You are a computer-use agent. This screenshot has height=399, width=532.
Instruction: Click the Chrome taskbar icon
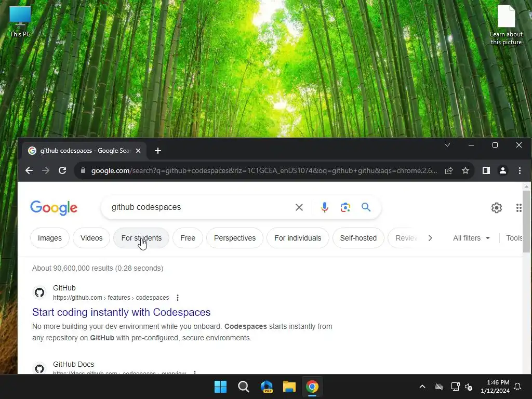click(312, 387)
